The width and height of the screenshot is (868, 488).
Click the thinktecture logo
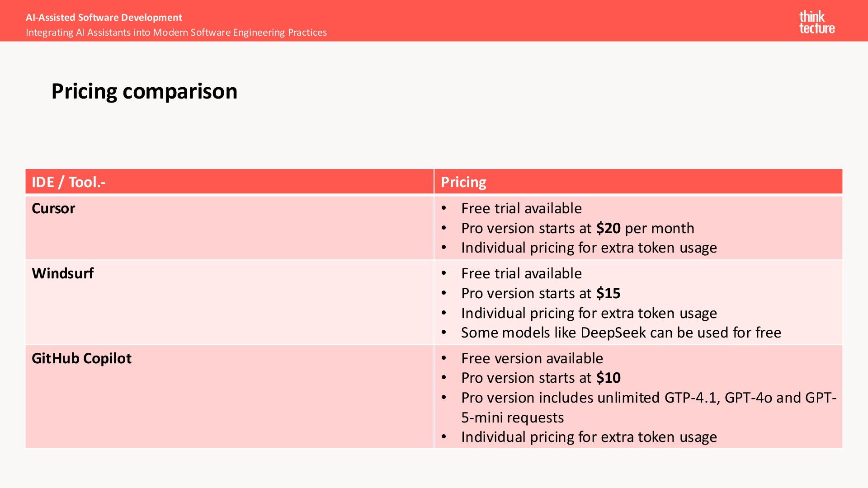(x=816, y=22)
